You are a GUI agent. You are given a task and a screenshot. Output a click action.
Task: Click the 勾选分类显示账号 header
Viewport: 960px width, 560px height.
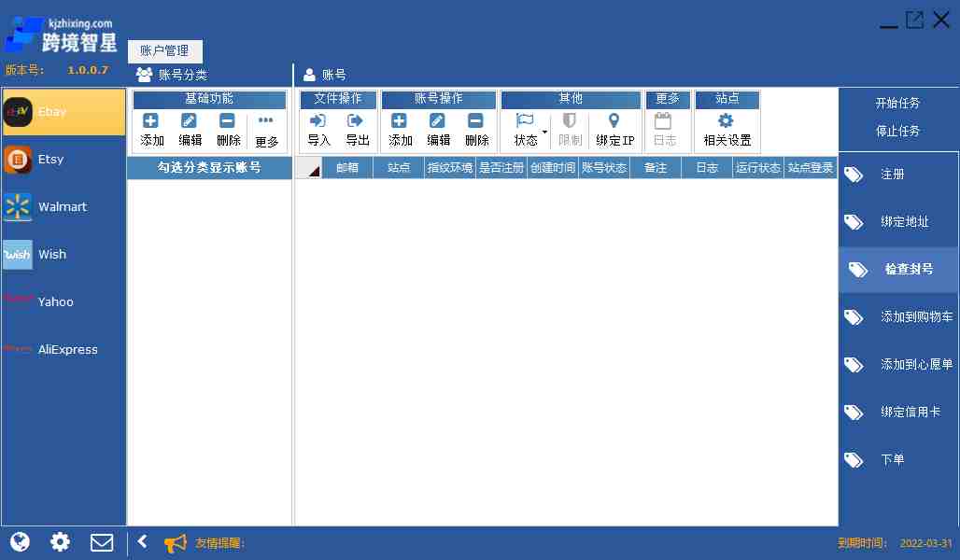[209, 168]
